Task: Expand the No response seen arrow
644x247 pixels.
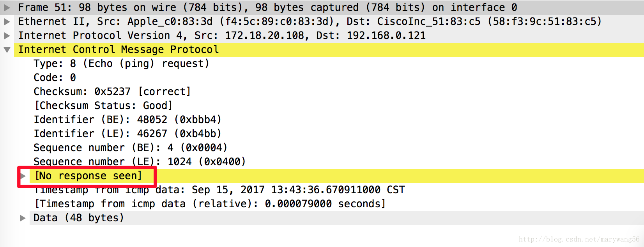Action: [23, 176]
